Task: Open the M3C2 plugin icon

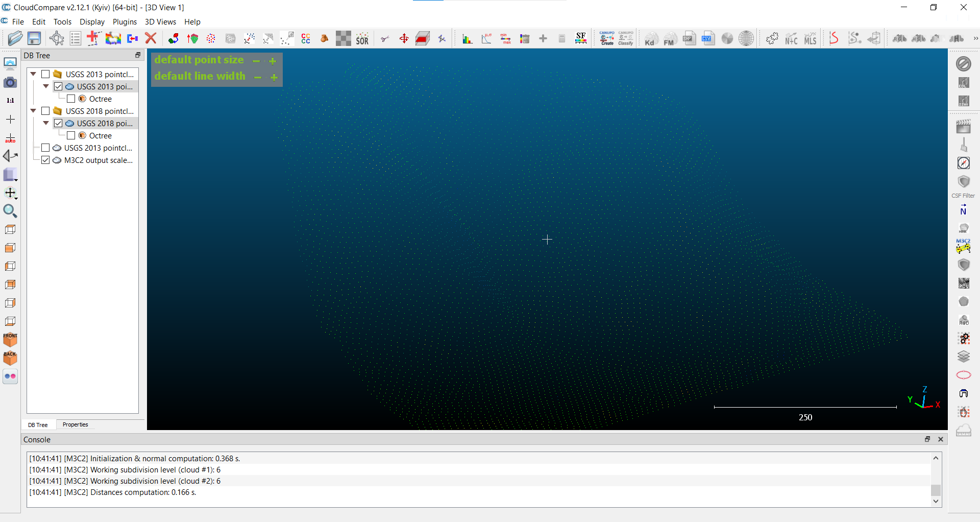Action: click(x=963, y=246)
